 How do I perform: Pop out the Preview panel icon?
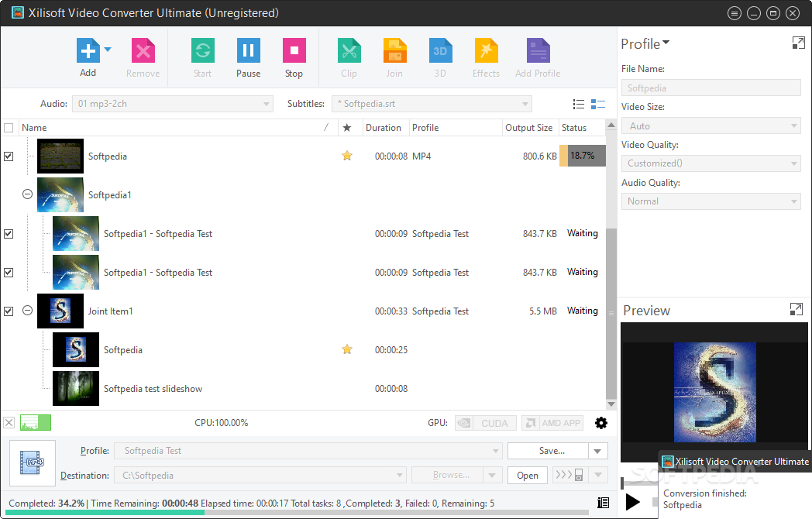tap(796, 310)
